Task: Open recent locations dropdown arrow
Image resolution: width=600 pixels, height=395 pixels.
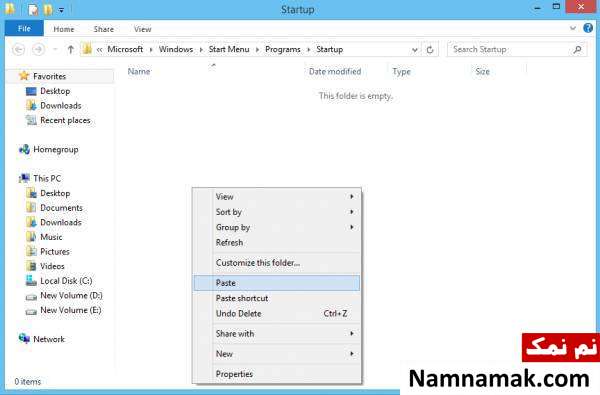Action: [x=55, y=49]
